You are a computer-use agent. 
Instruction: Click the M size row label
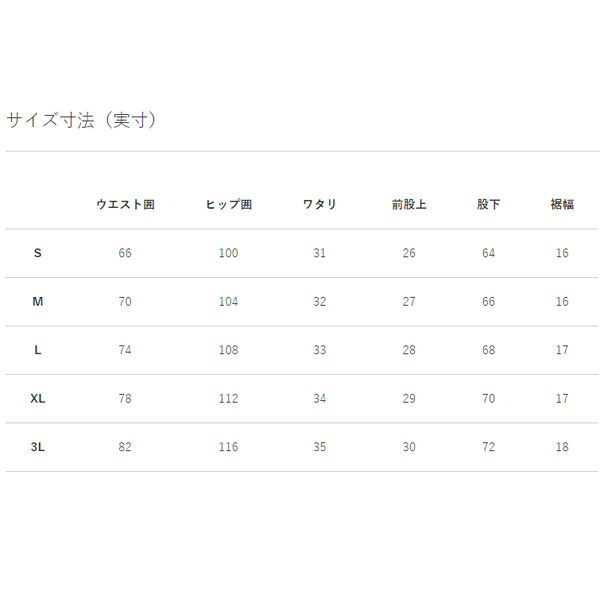pos(38,302)
